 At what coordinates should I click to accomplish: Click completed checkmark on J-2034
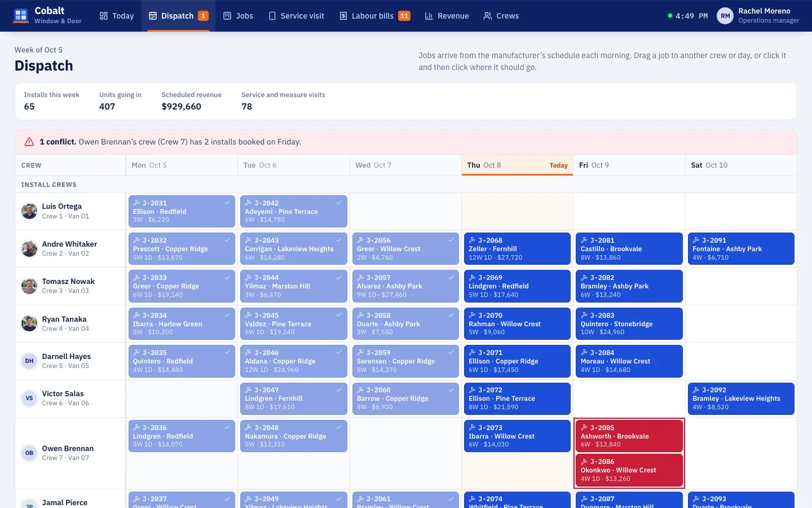pos(227,315)
